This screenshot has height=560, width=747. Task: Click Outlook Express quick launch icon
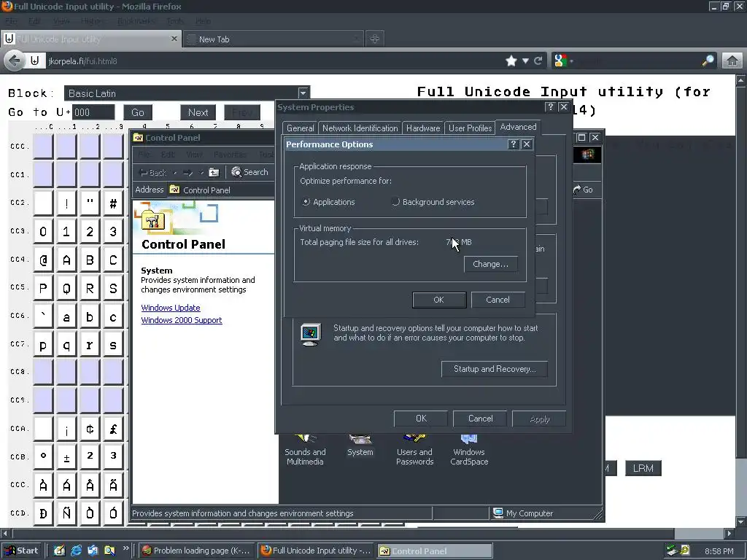[x=93, y=551]
